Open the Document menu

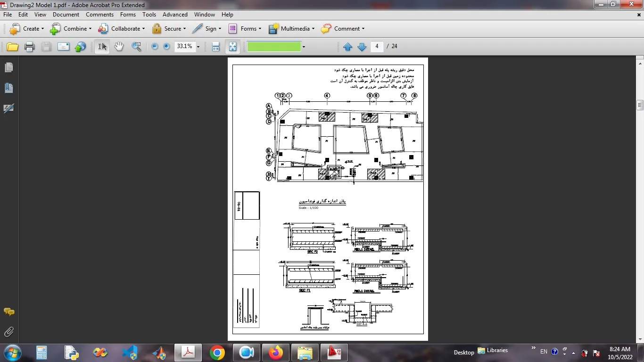click(x=66, y=15)
